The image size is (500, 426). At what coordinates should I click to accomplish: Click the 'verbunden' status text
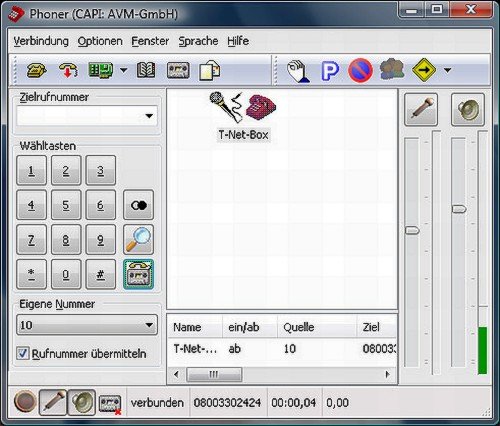(157, 403)
